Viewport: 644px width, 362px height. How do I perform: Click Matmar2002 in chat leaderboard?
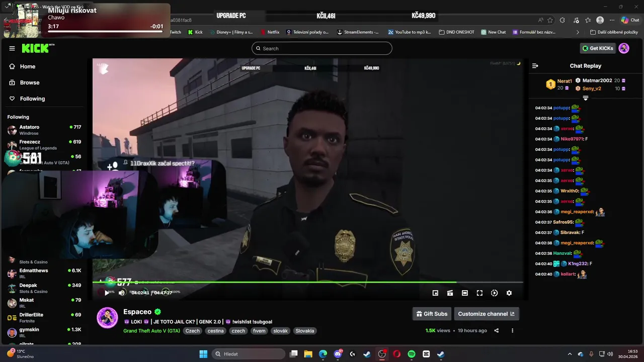(x=597, y=80)
